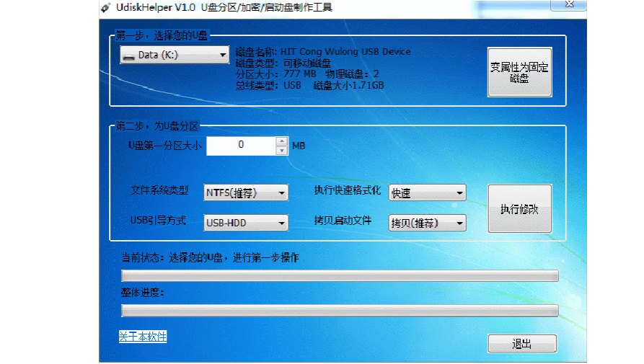Click the 当前状态 progress bar

(340, 276)
